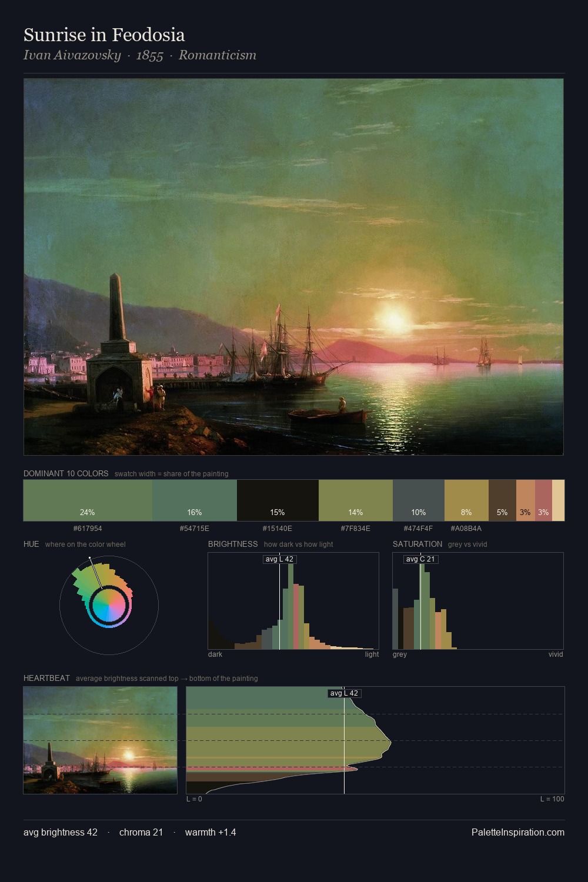Click 'swatch width = share of the painting'
This screenshot has width=588, height=882.
pyautogui.click(x=172, y=473)
